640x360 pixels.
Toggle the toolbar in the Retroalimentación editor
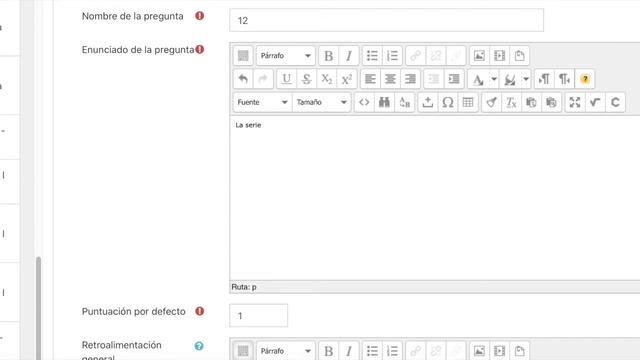pyautogui.click(x=243, y=351)
